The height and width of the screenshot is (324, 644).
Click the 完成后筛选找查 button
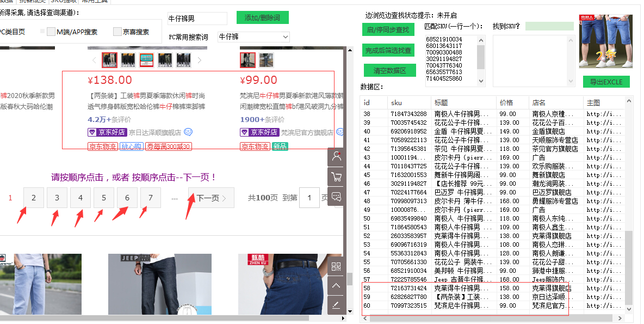[388, 50]
